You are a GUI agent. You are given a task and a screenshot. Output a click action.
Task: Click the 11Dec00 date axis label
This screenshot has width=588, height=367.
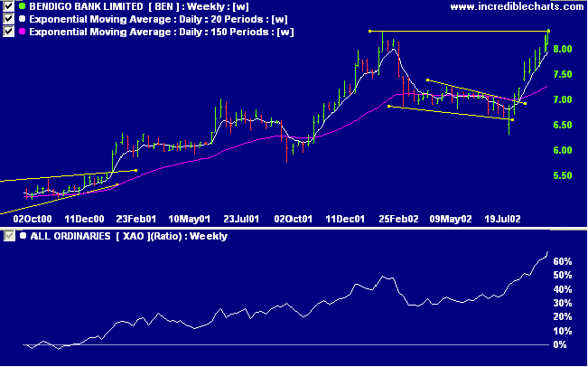[85, 219]
